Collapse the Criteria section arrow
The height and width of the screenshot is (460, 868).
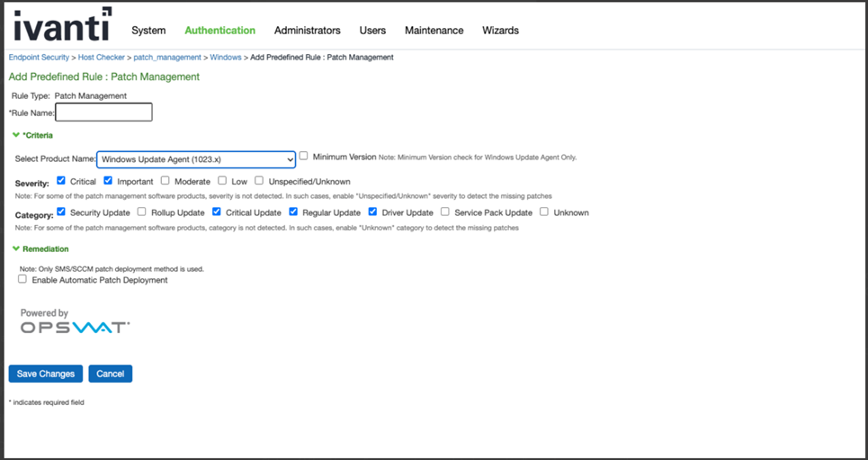tap(15, 135)
